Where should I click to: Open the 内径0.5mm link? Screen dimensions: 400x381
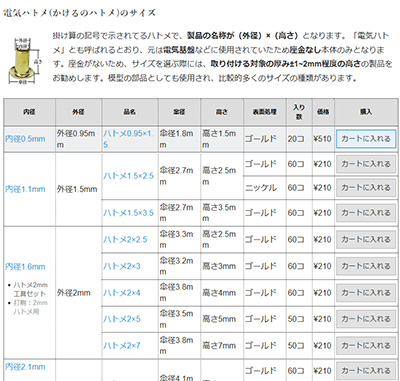click(x=25, y=139)
